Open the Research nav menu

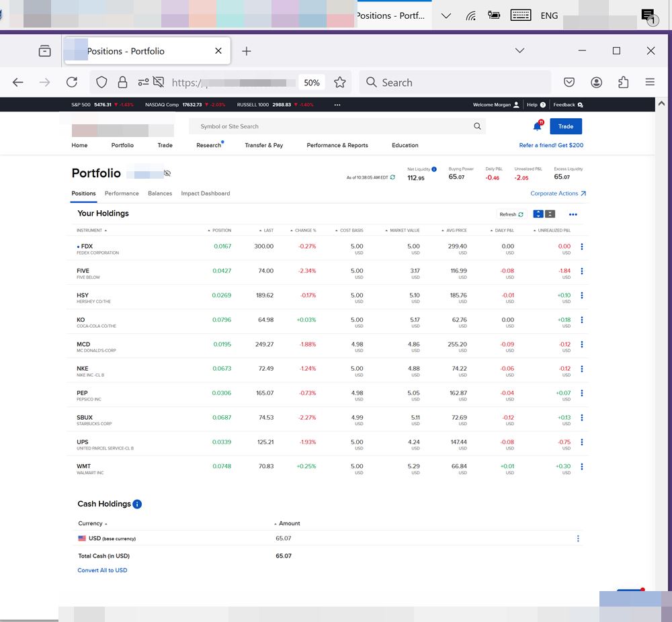[209, 145]
